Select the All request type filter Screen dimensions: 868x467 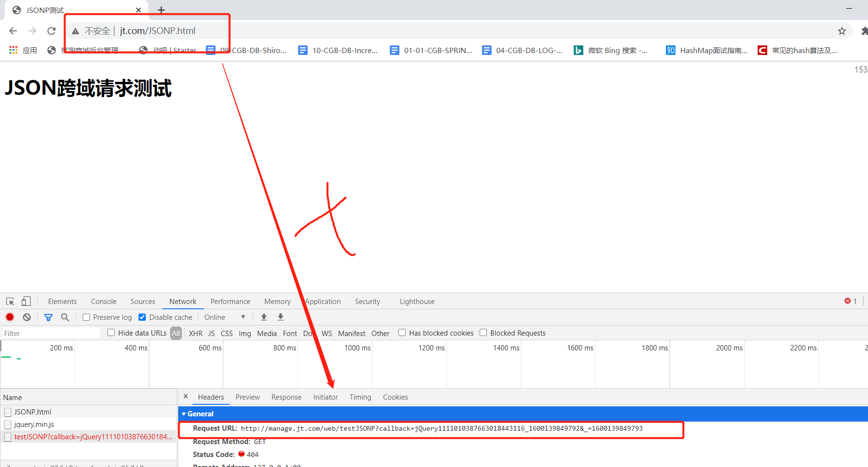(176, 333)
